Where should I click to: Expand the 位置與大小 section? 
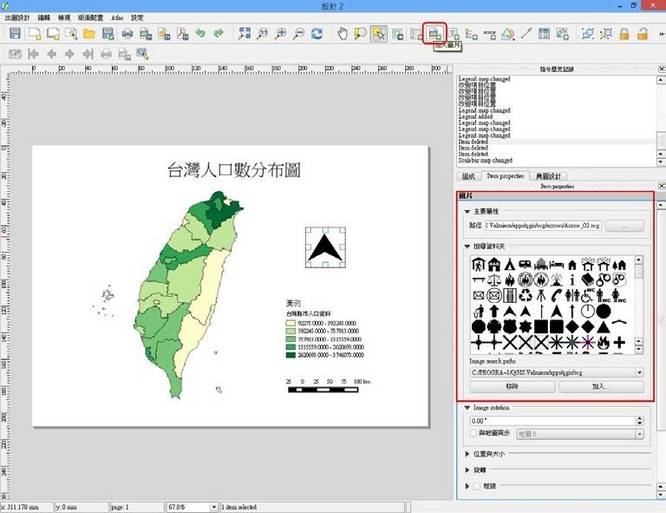pyautogui.click(x=467, y=454)
